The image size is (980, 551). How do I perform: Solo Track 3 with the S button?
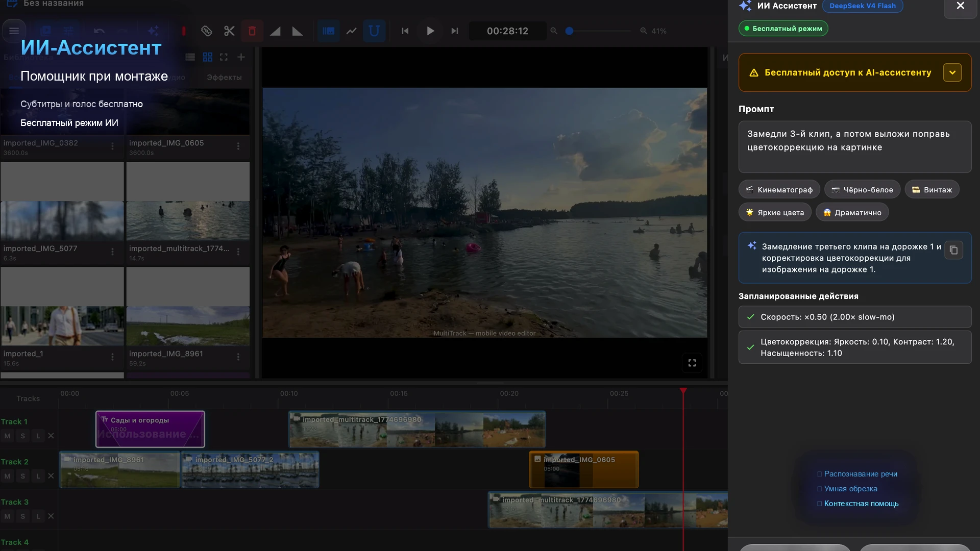[x=22, y=516]
